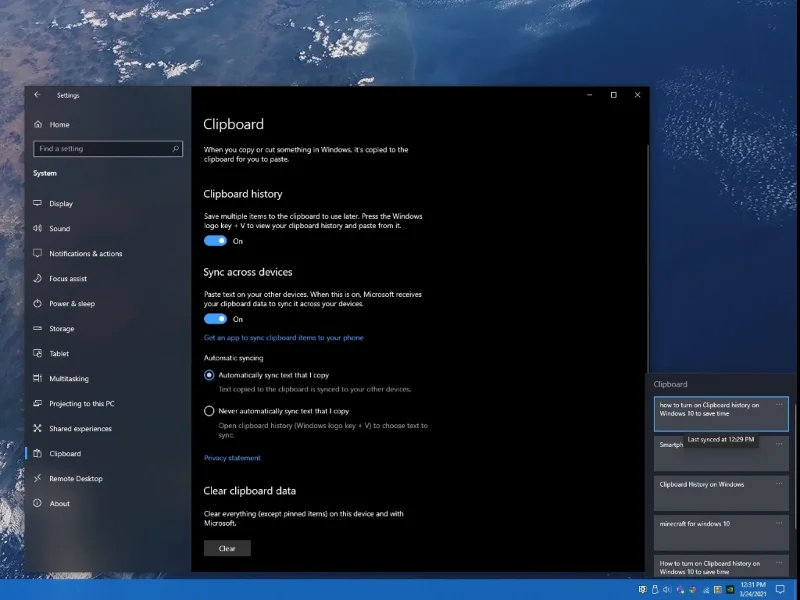Minimize the Settings window

(590, 95)
